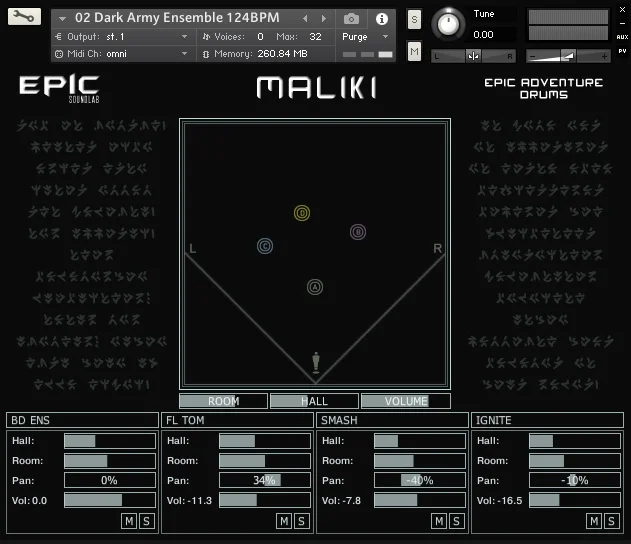Adjust SMASH Pan -40% slider

420,480
